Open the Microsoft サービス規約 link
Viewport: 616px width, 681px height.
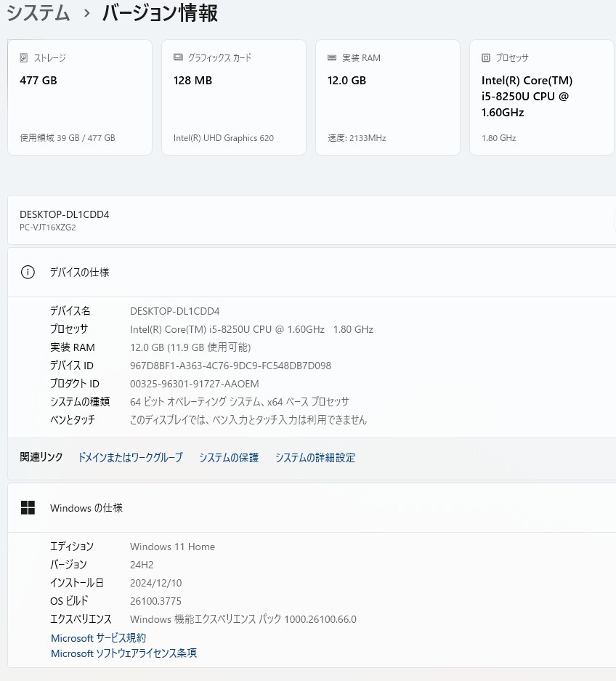pos(99,638)
